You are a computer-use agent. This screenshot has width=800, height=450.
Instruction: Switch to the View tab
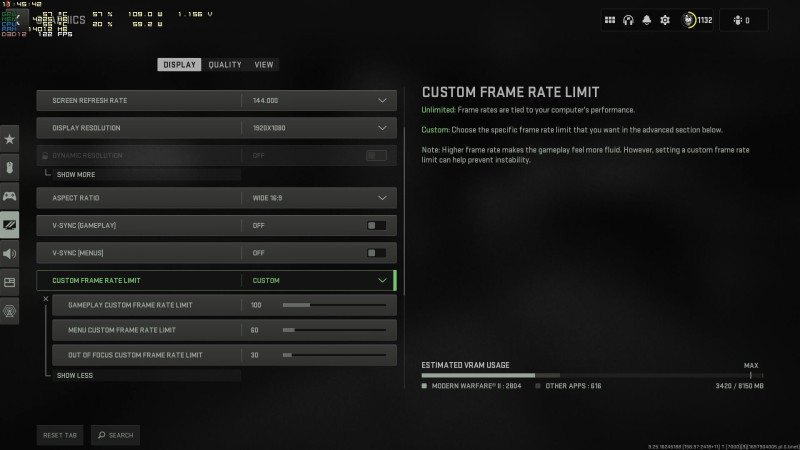[264, 65]
